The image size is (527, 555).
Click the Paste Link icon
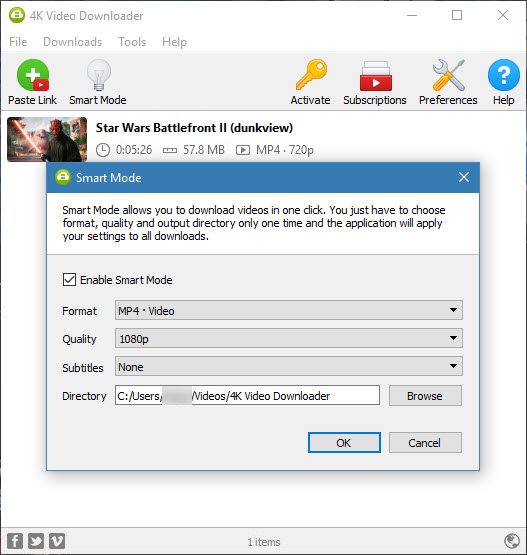33,75
